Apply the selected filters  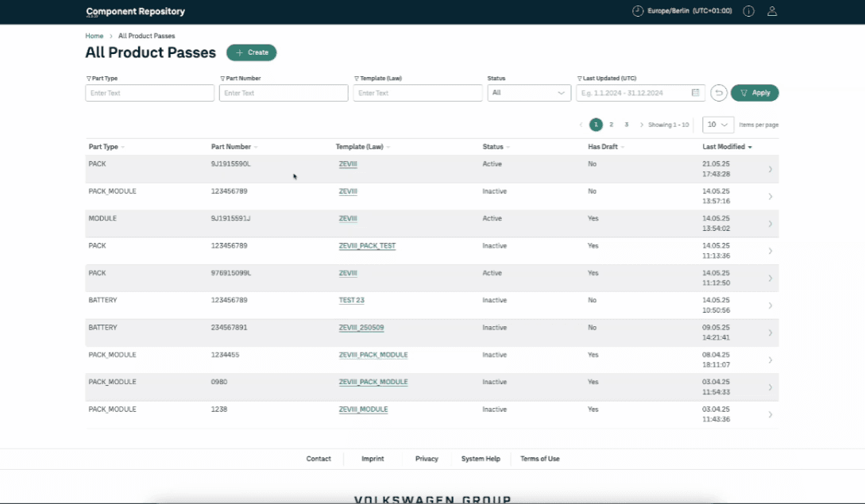tap(755, 93)
